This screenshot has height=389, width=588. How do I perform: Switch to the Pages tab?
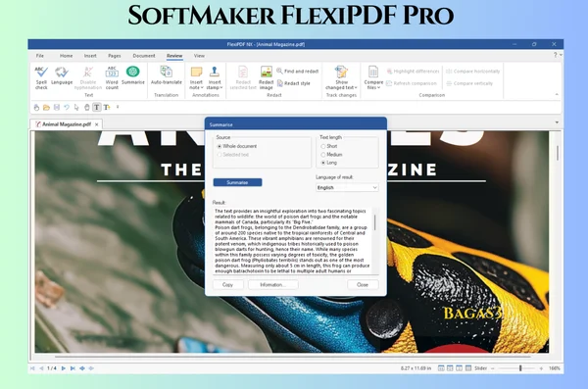[x=115, y=56]
